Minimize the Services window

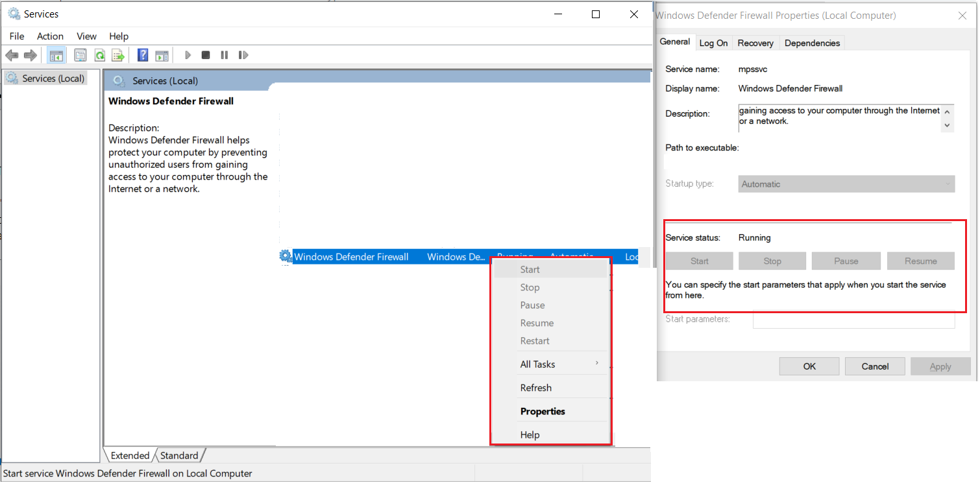(x=557, y=14)
